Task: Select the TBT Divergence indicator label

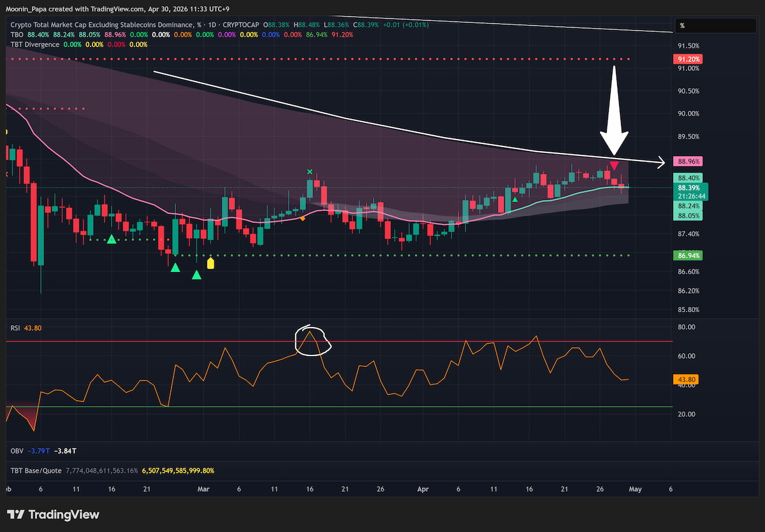Action: click(35, 45)
